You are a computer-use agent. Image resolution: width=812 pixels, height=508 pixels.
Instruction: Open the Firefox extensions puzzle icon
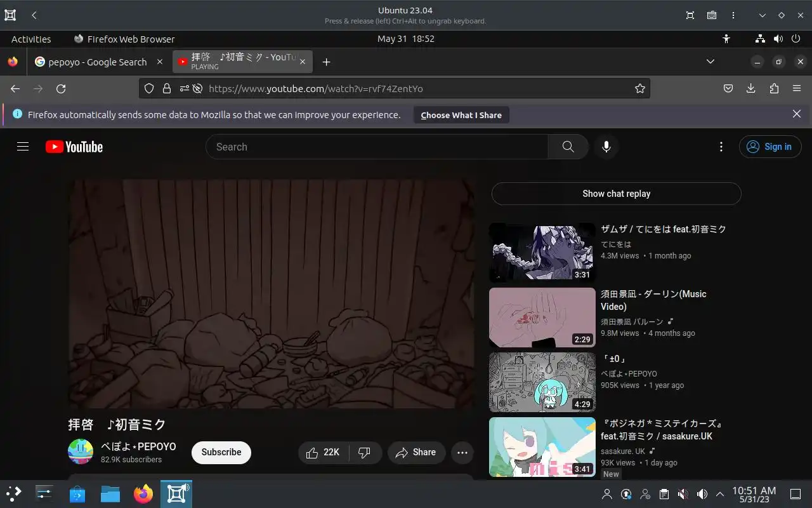click(774, 88)
